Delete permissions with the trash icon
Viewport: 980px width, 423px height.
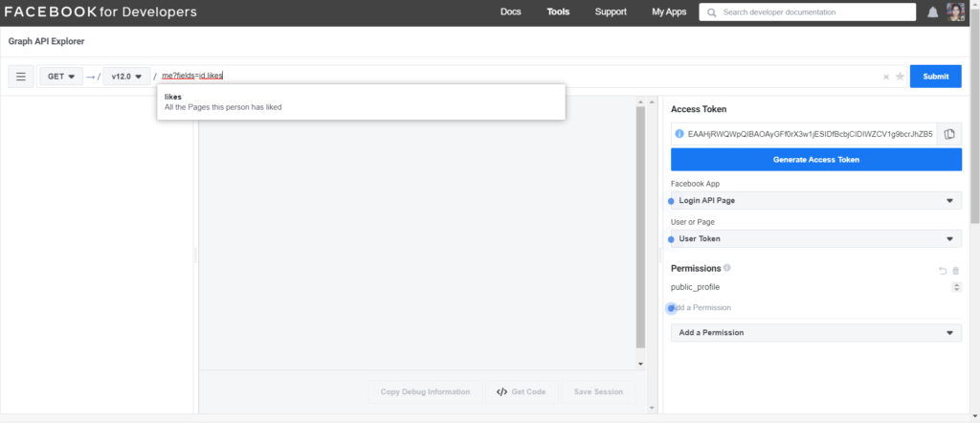tap(956, 271)
